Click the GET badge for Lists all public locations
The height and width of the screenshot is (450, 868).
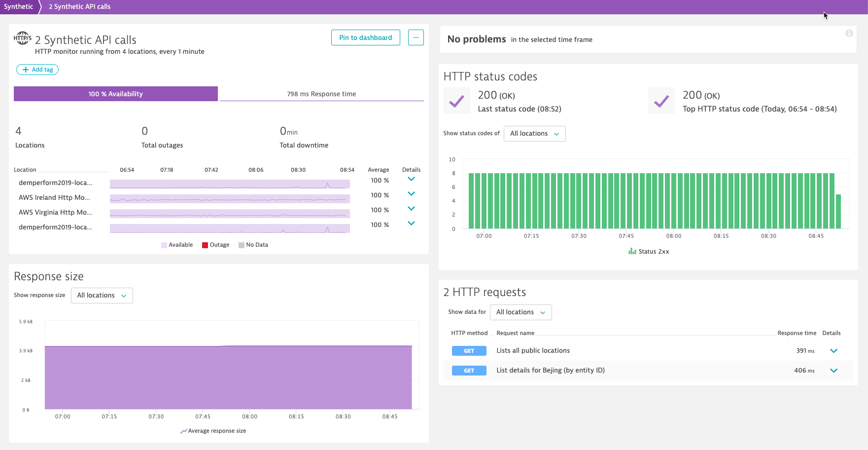coord(469,351)
